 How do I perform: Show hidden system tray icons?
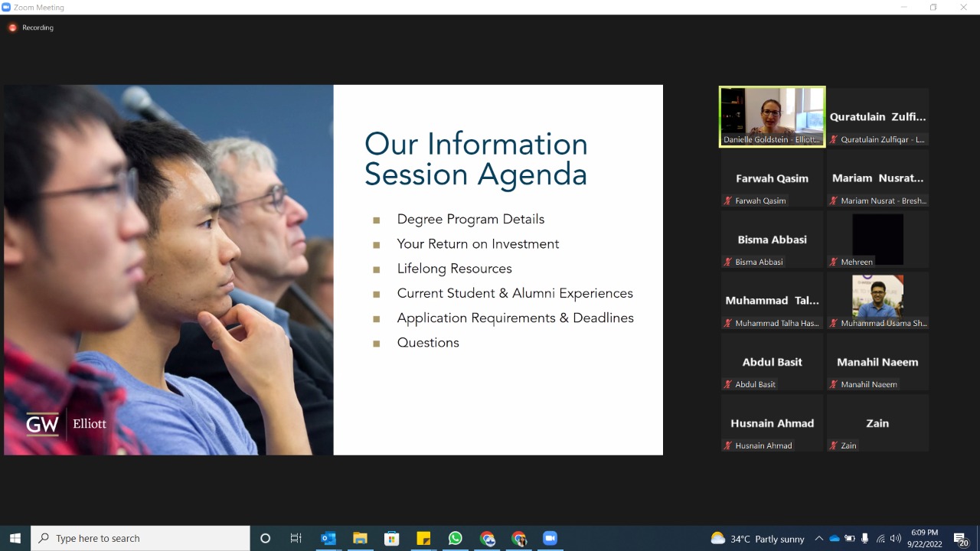tap(818, 539)
